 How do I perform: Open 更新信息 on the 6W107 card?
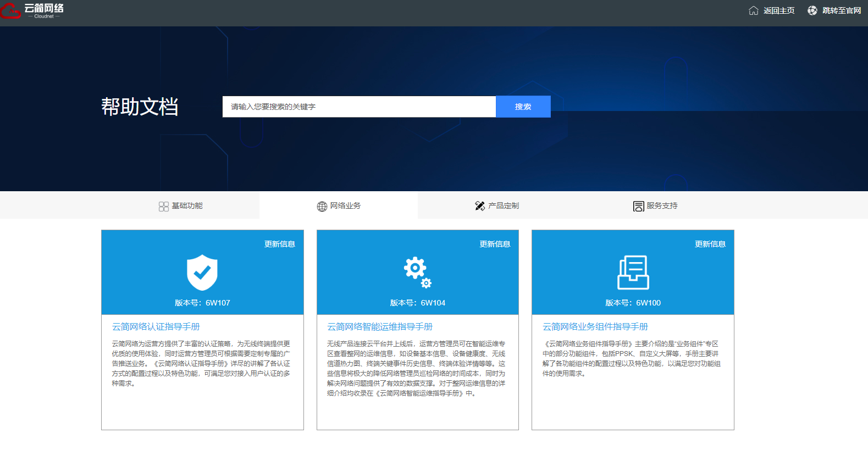point(280,244)
